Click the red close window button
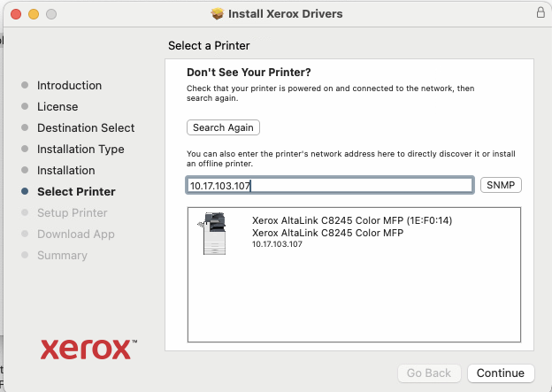The image size is (552, 392). [16, 14]
